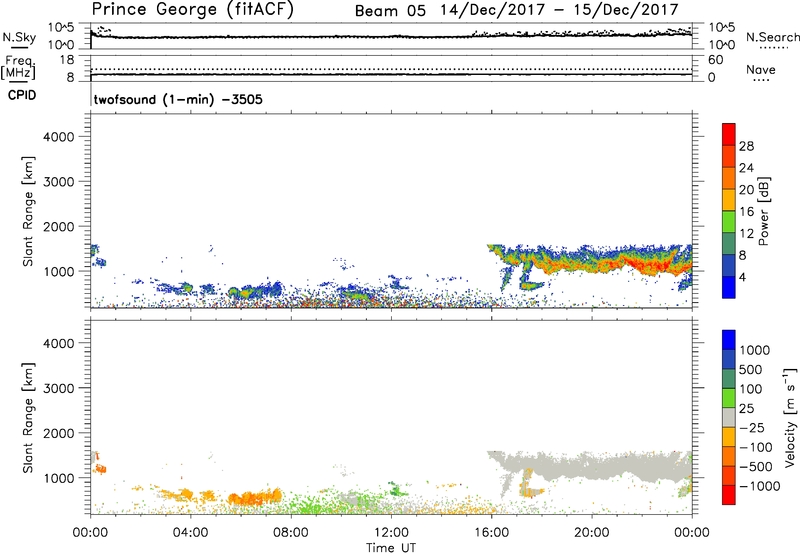Pick the red bottom segment of Velocity colorbar
This screenshot has height=554, width=800.
[729, 495]
